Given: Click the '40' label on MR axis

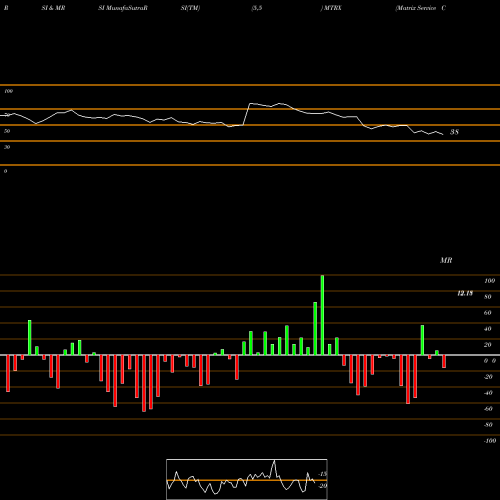Looking at the screenshot, I should point(488,329).
